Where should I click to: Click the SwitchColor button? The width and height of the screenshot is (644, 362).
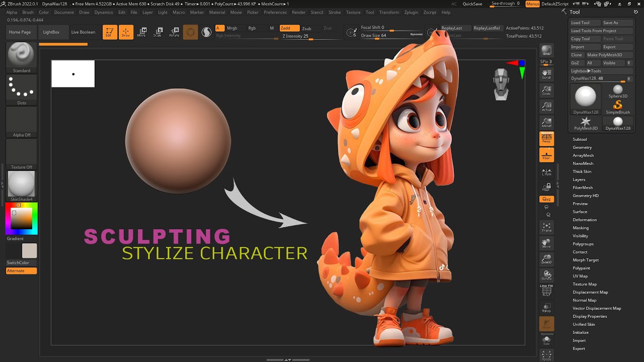click(x=21, y=262)
